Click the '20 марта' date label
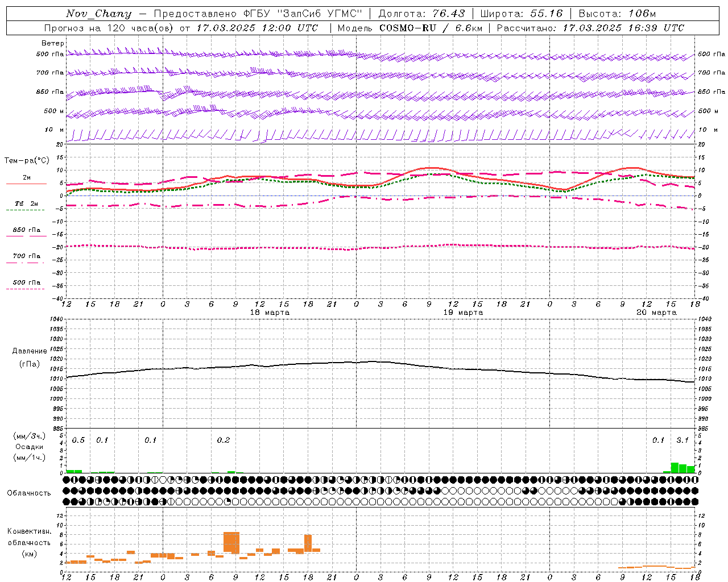The width and height of the screenshot is (728, 582). pyautogui.click(x=656, y=313)
